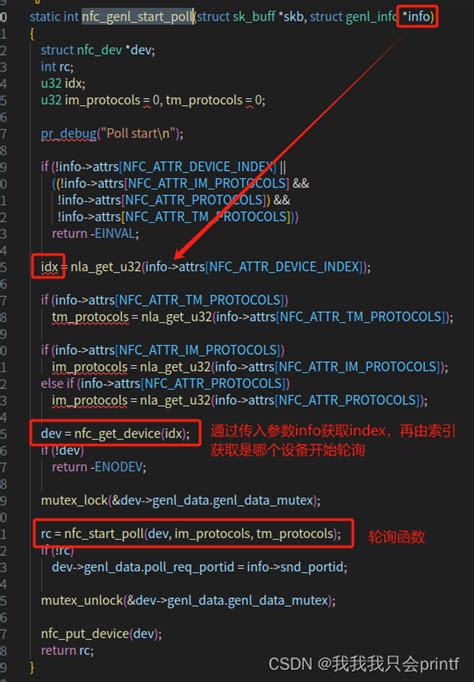Image resolution: width=474 pixels, height=682 pixels.
Task: Click the return -EINVAL statement
Action: [95, 234]
